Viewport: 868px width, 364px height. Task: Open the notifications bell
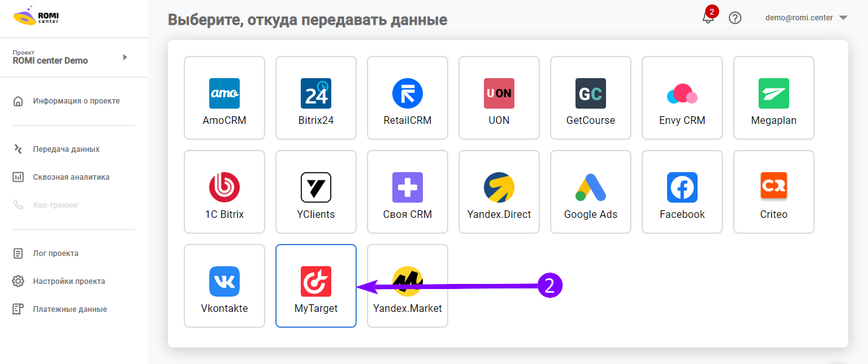pos(708,18)
